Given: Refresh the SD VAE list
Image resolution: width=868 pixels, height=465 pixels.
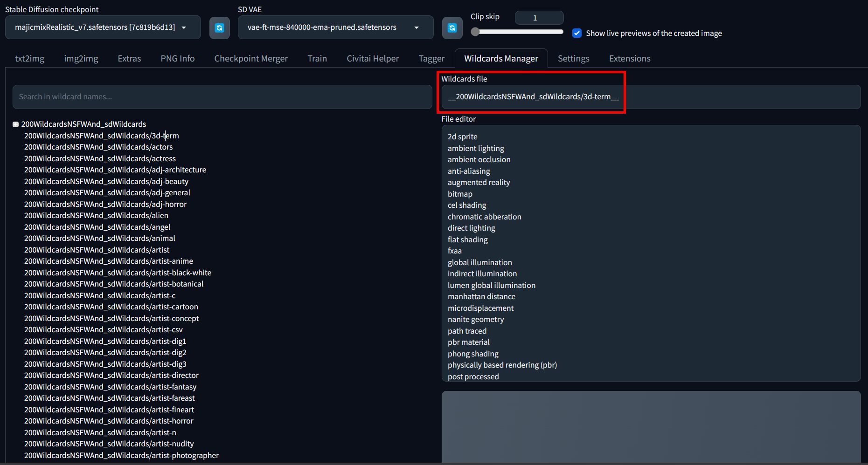Looking at the screenshot, I should click(x=451, y=28).
